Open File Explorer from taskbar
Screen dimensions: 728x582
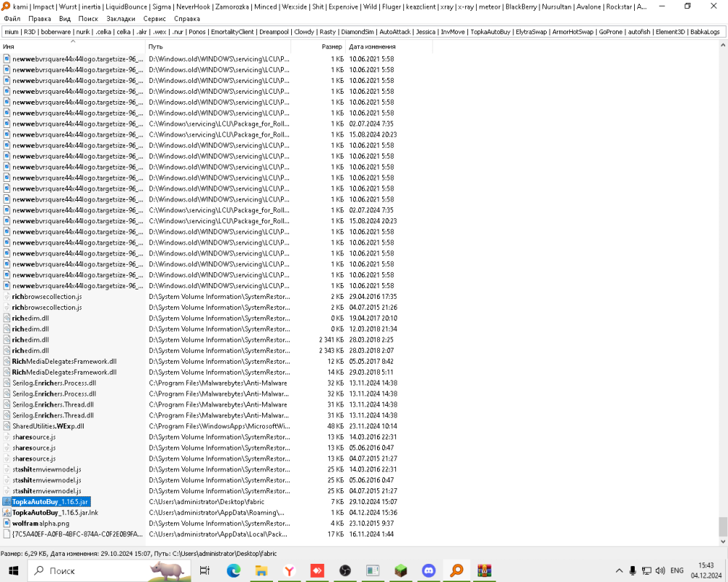(x=261, y=570)
